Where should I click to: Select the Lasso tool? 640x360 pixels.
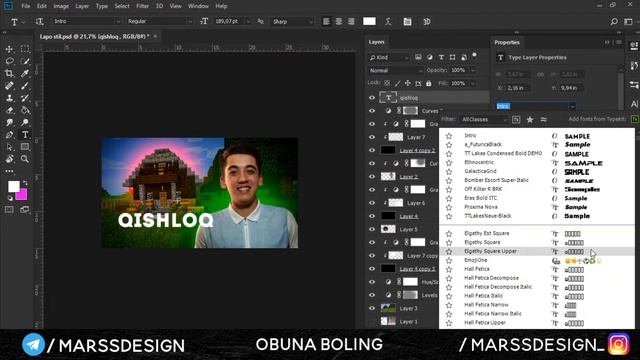(x=9, y=61)
